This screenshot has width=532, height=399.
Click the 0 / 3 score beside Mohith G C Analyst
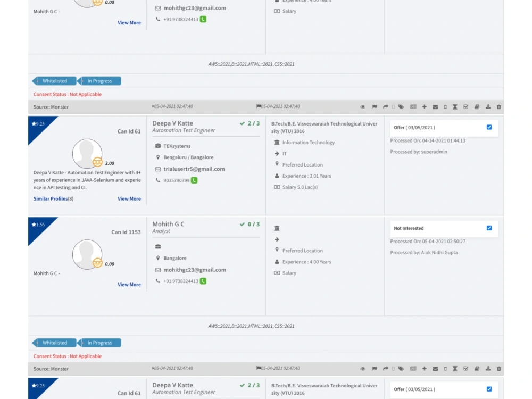250,225
